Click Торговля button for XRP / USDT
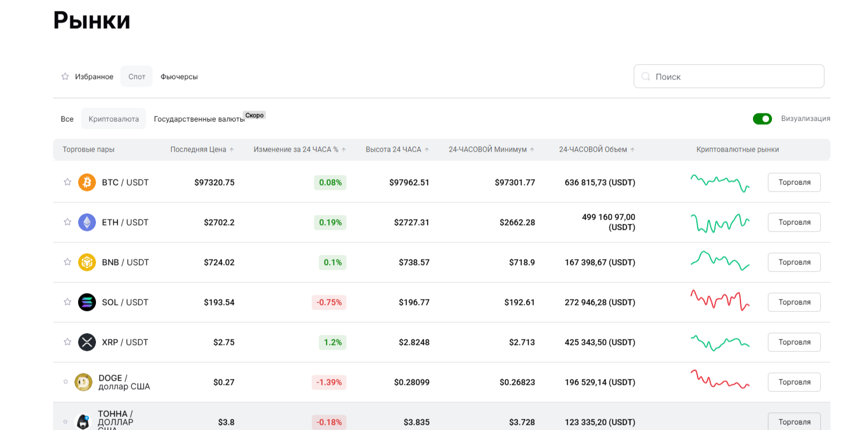The width and height of the screenshot is (868, 430). [x=794, y=342]
